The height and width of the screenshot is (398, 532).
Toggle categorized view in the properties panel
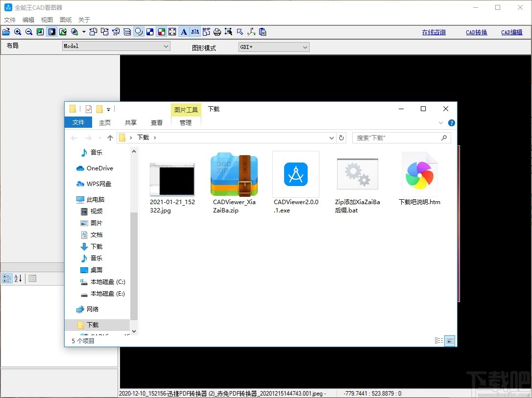point(7,279)
